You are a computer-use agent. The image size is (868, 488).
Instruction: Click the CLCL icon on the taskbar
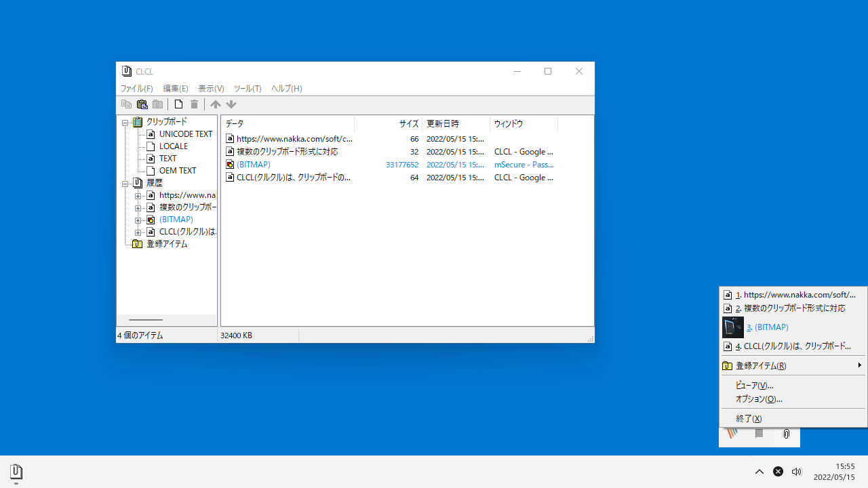tap(16, 472)
